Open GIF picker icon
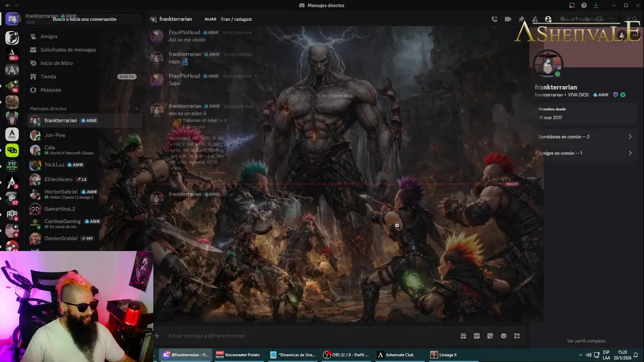 [476, 336]
